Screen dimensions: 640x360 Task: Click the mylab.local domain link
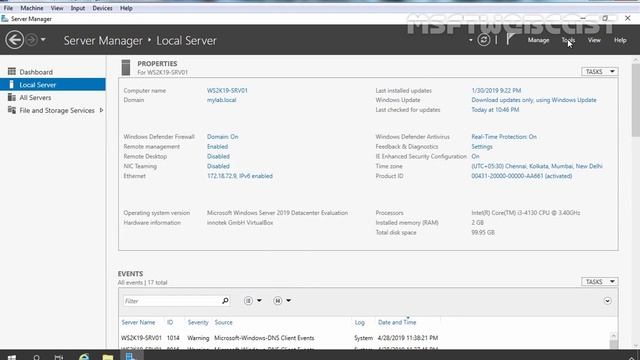[221, 100]
